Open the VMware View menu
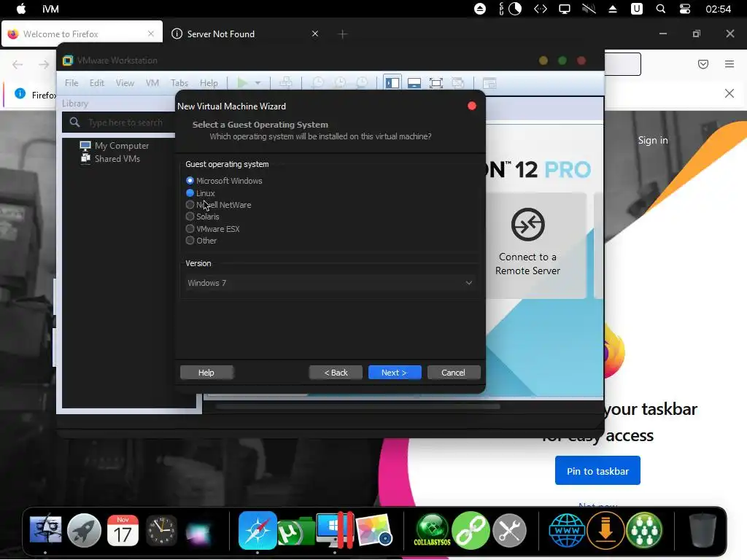The image size is (747, 560). [x=125, y=83]
